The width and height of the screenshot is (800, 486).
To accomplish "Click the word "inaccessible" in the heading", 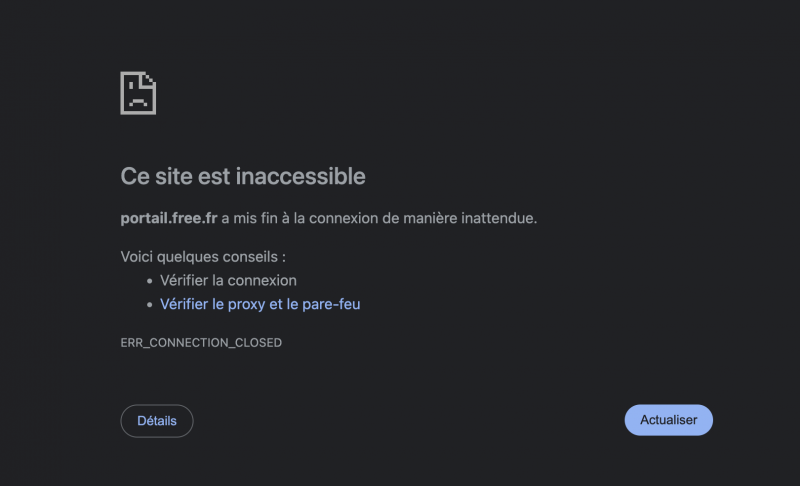I will [300, 177].
